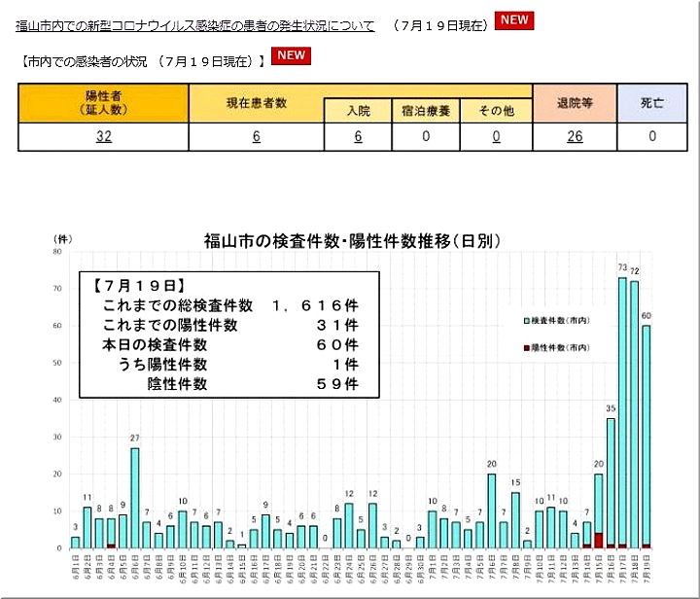Open the 6 link under 現在患者数
700x599 pixels.
point(257,137)
